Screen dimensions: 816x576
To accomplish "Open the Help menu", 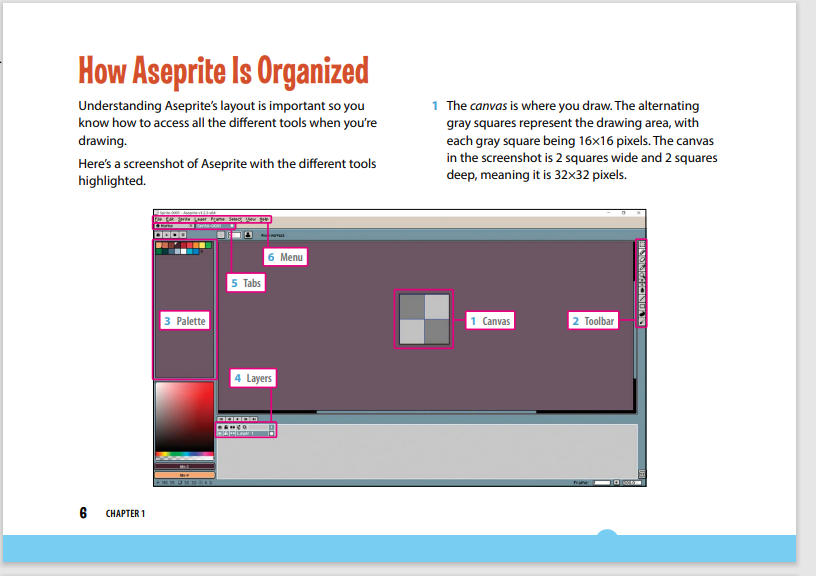I will coord(264,219).
